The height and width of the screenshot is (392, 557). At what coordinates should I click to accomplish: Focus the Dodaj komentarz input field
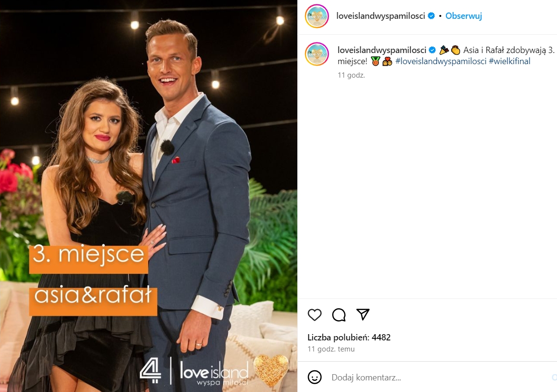pos(438,378)
